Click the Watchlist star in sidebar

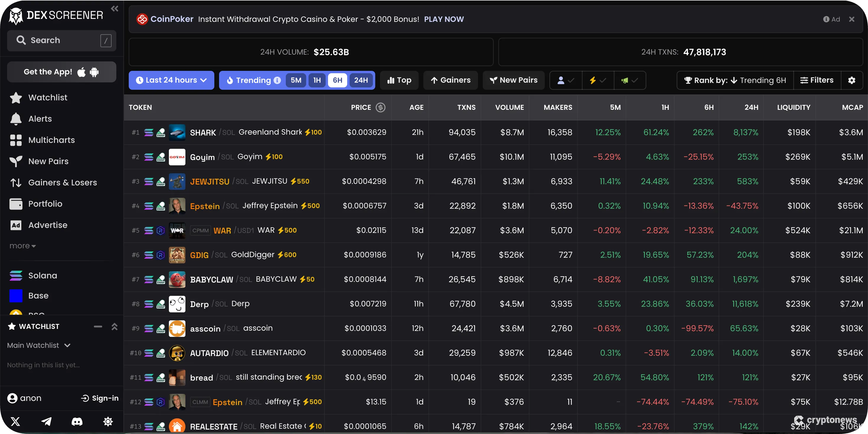point(16,98)
